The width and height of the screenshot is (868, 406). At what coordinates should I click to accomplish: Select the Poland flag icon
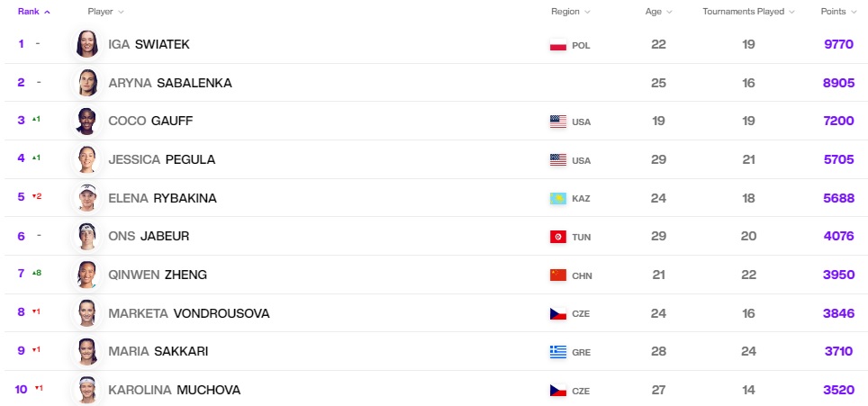pyautogui.click(x=558, y=45)
